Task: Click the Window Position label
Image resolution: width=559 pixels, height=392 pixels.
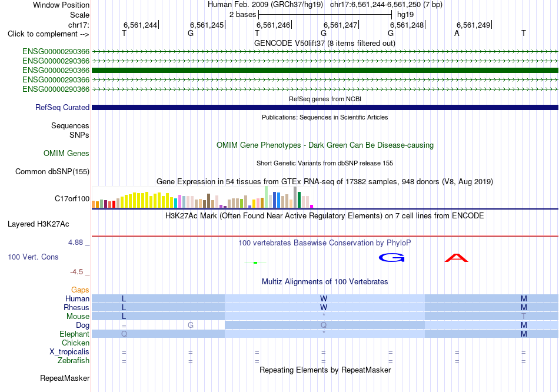Action: [61, 5]
